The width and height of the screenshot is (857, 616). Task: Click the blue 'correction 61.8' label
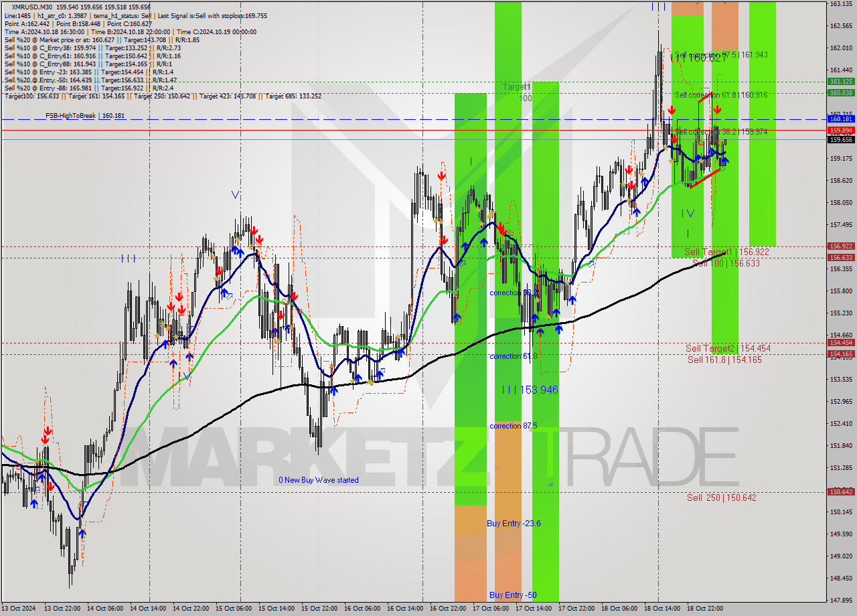513,356
